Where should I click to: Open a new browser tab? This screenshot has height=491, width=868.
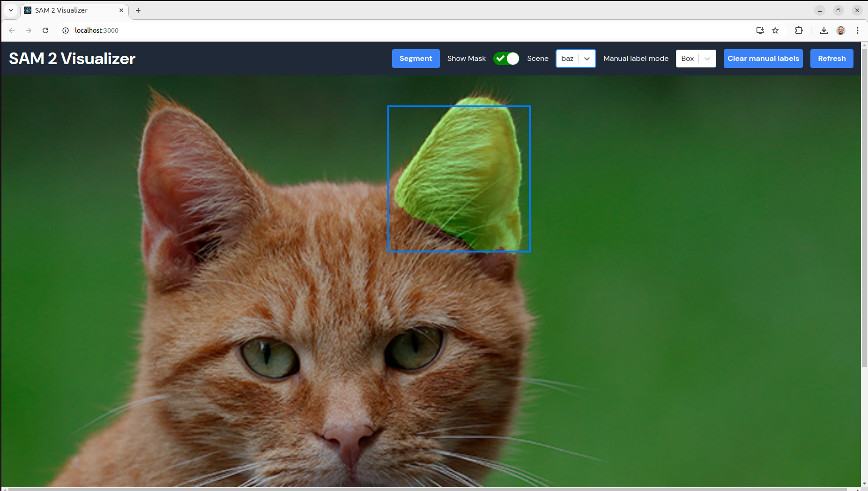[138, 10]
